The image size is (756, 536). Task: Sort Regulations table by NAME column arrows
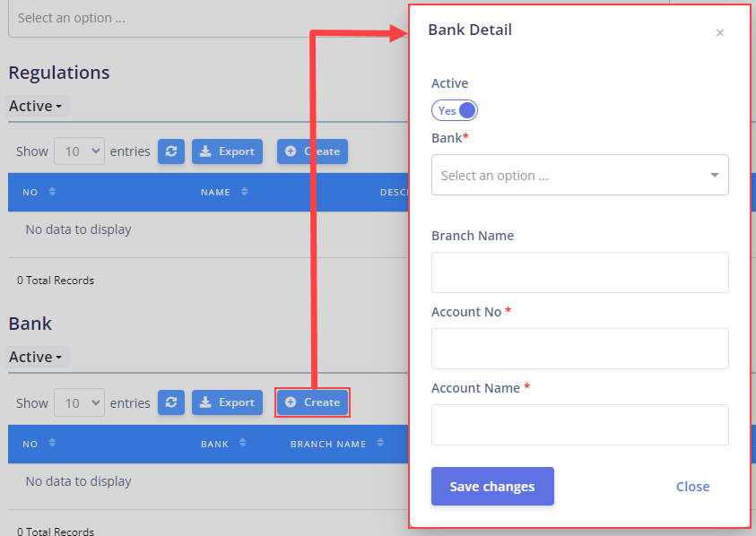pyautogui.click(x=245, y=192)
